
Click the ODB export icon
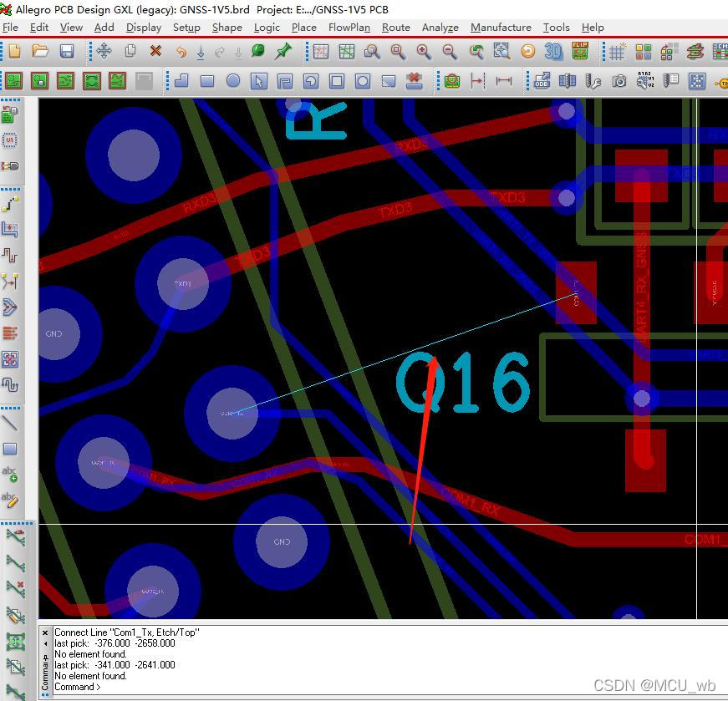tap(542, 81)
